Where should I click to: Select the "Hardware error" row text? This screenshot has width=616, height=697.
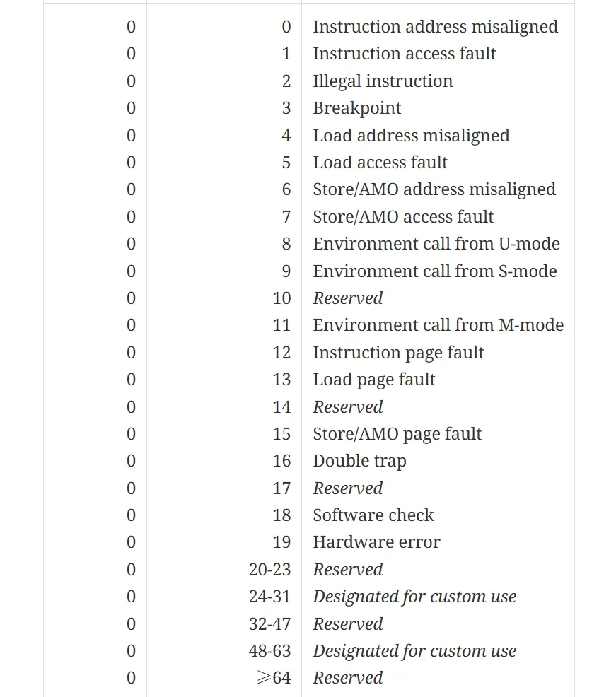click(x=376, y=542)
